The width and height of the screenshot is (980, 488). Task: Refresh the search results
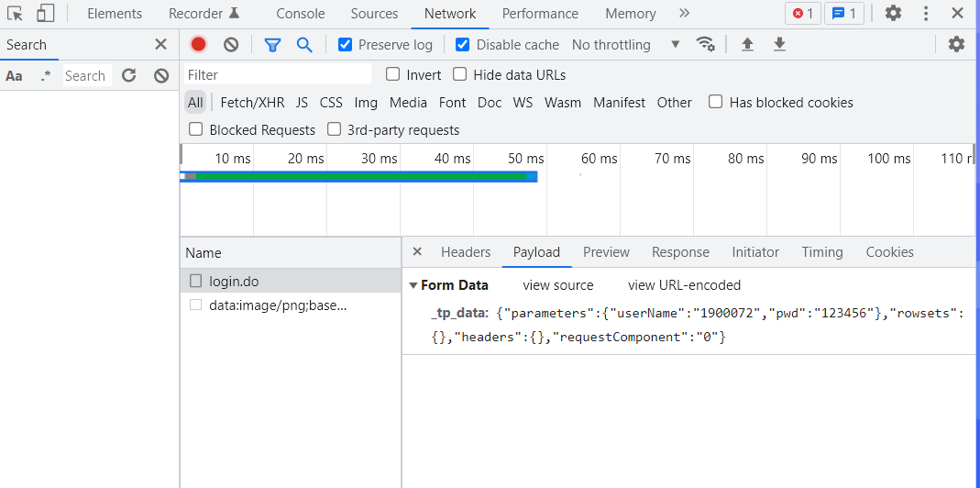(128, 76)
